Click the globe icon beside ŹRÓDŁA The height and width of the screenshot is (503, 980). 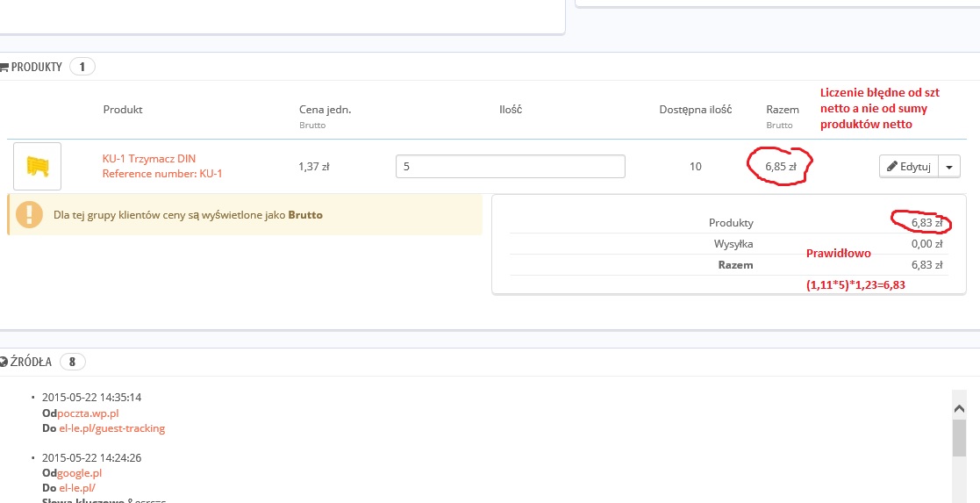pyautogui.click(x=4, y=362)
